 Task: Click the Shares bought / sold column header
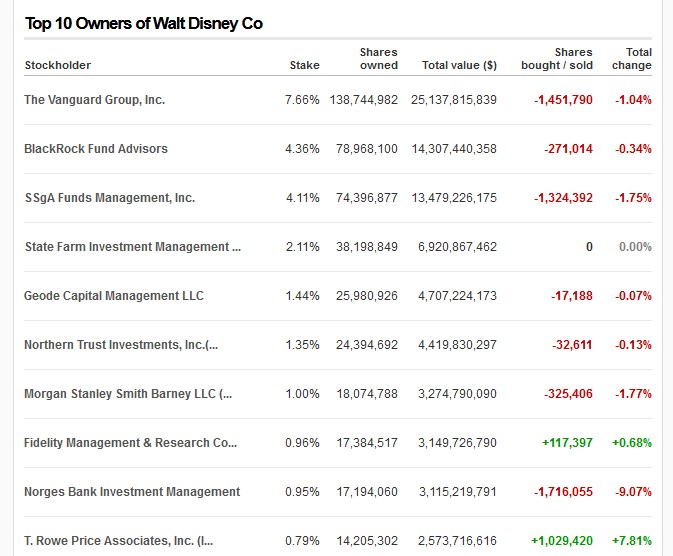pos(557,59)
